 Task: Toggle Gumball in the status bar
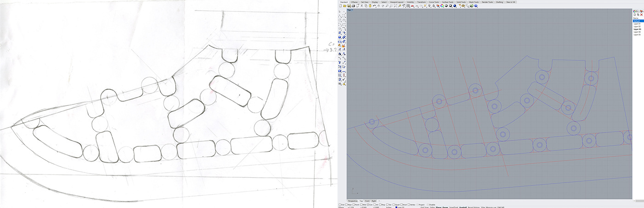point(463,208)
